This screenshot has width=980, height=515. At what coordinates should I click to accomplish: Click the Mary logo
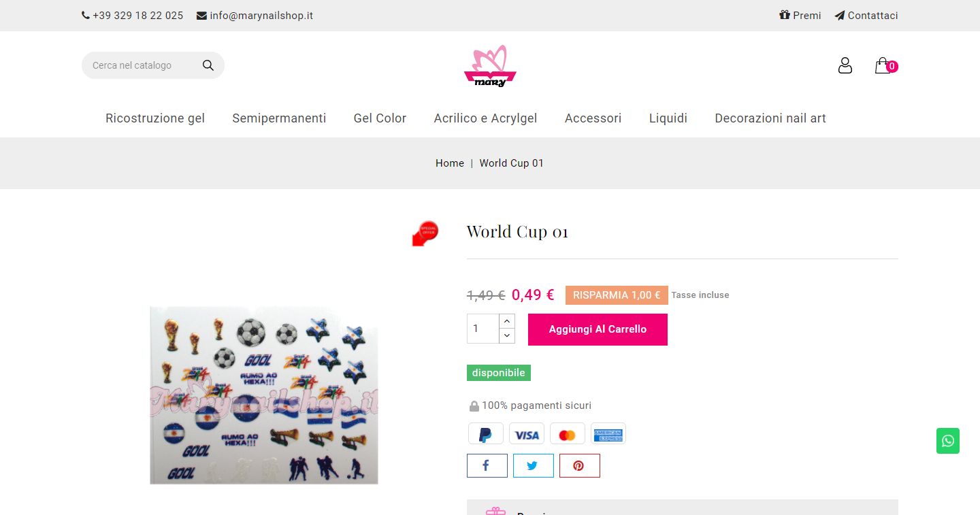pos(490,66)
